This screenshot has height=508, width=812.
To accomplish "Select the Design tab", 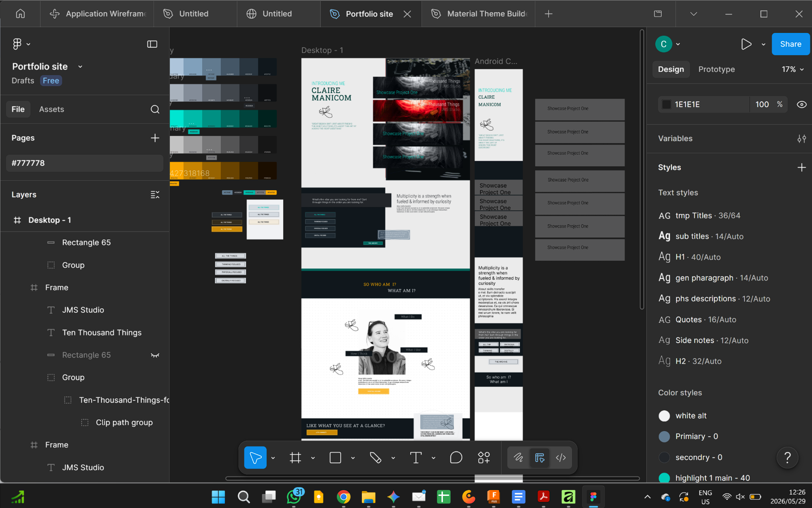I will point(670,69).
